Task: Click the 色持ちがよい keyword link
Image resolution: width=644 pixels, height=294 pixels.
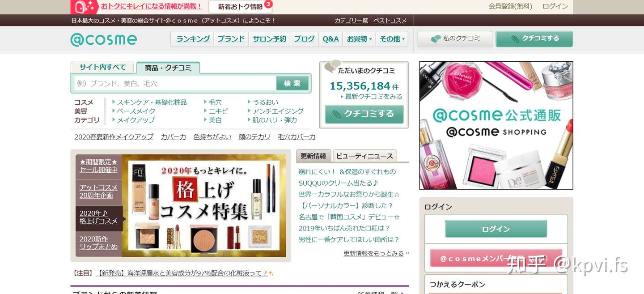Action: pos(212,137)
